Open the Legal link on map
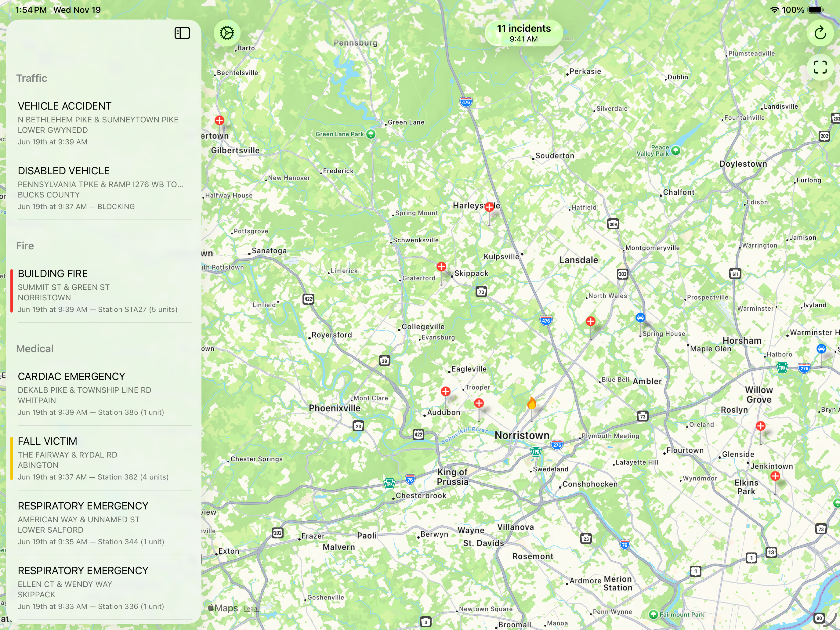The image size is (840, 630). [x=251, y=608]
